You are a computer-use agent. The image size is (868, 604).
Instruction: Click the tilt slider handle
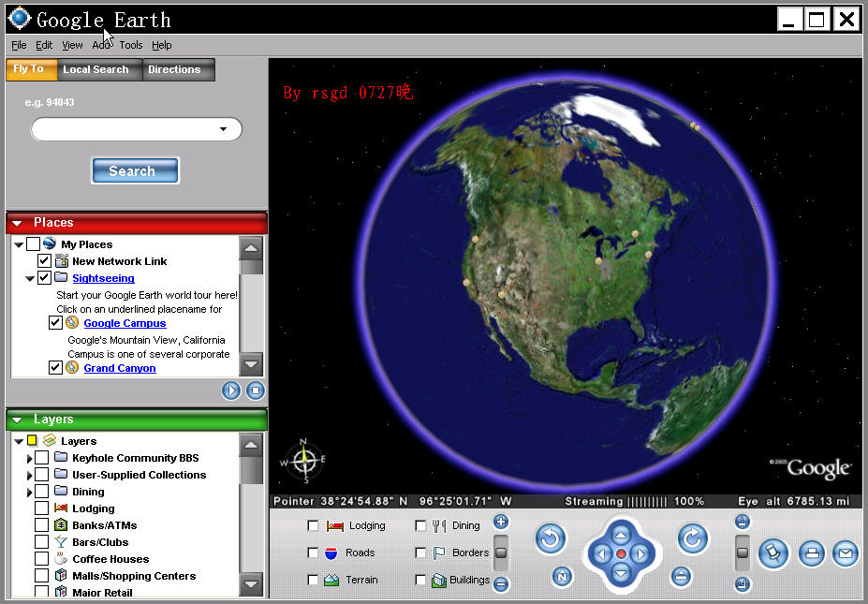743,552
